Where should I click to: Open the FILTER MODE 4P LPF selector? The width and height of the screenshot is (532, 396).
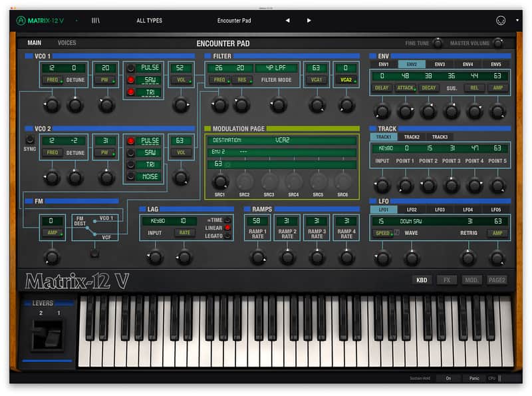pyautogui.click(x=277, y=68)
